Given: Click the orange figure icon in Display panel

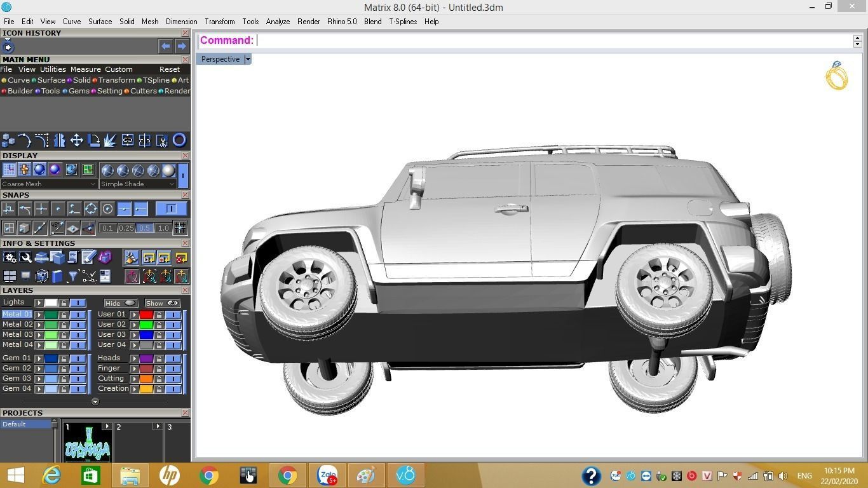Looking at the screenshot, I should tap(24, 170).
